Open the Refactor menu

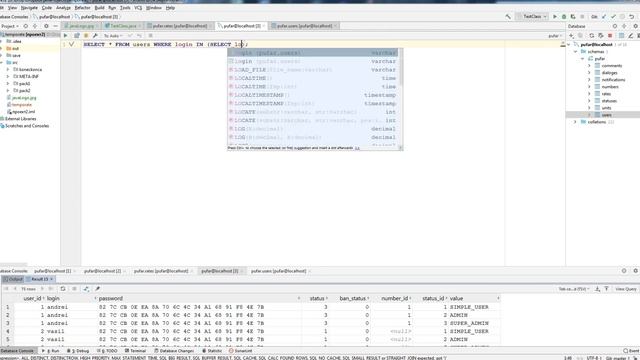[82, 8]
